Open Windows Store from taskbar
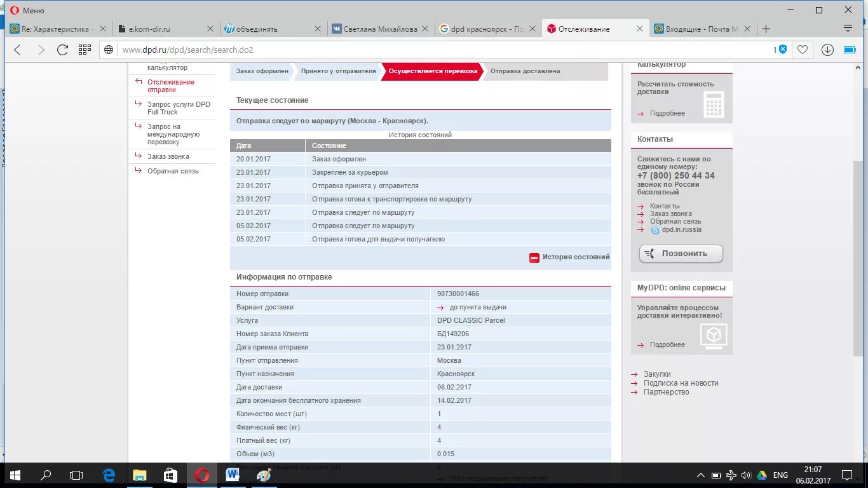Viewport: 868px width, 488px height. [170, 475]
